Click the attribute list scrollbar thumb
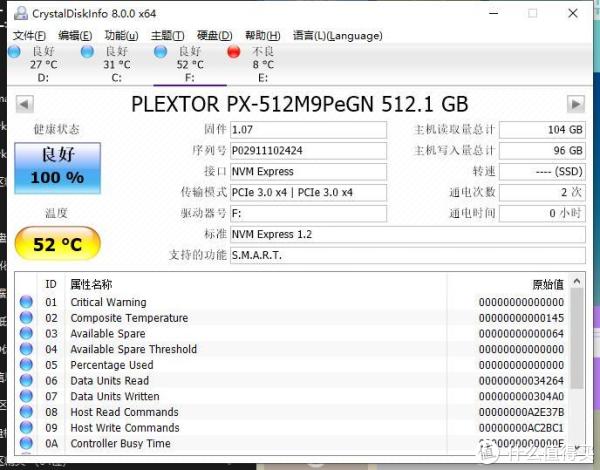The width and height of the screenshot is (600, 470). tap(577, 339)
